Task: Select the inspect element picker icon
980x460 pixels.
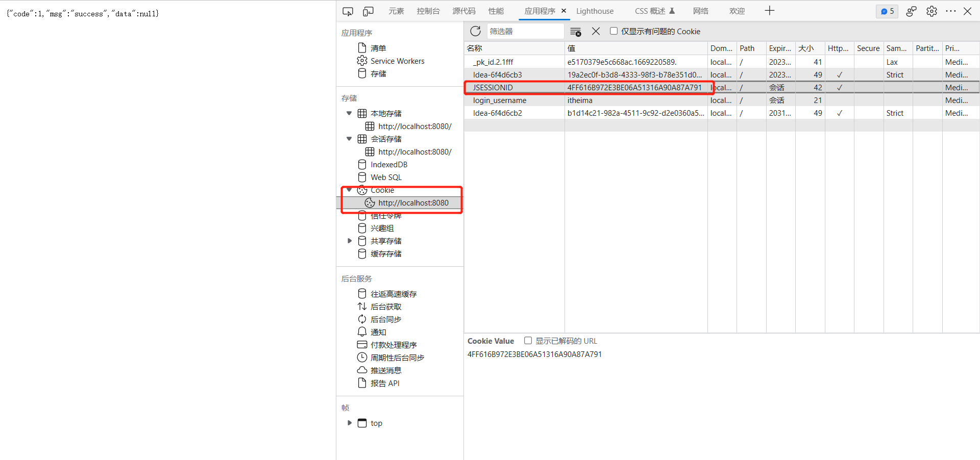Action: 348,11
